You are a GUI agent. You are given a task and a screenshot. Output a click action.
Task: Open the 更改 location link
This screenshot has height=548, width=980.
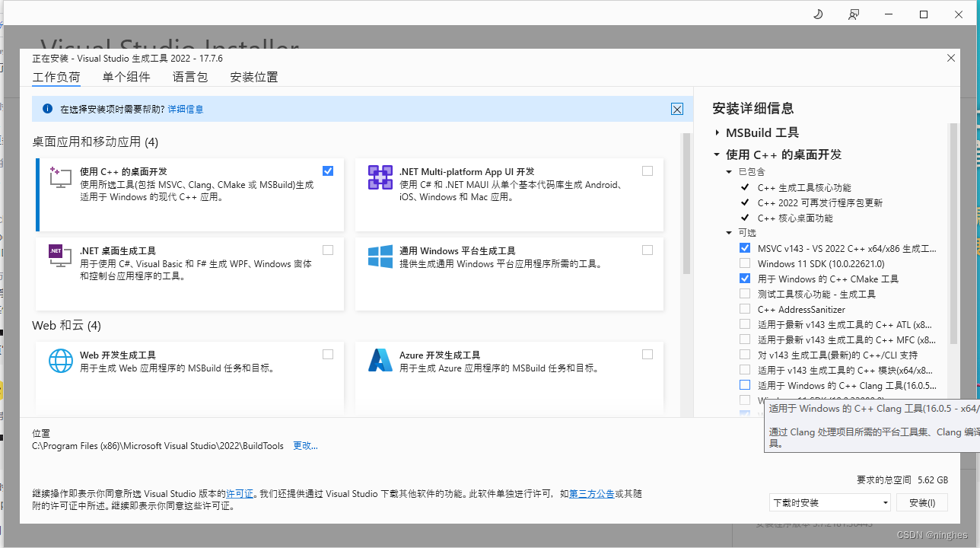304,446
